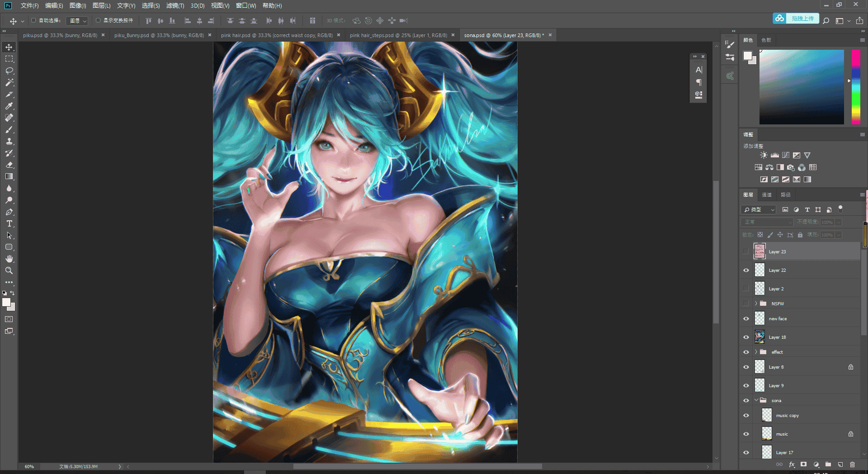Switch to the piku_Bunny.psd tab
The image size is (868, 474).
tap(159, 35)
